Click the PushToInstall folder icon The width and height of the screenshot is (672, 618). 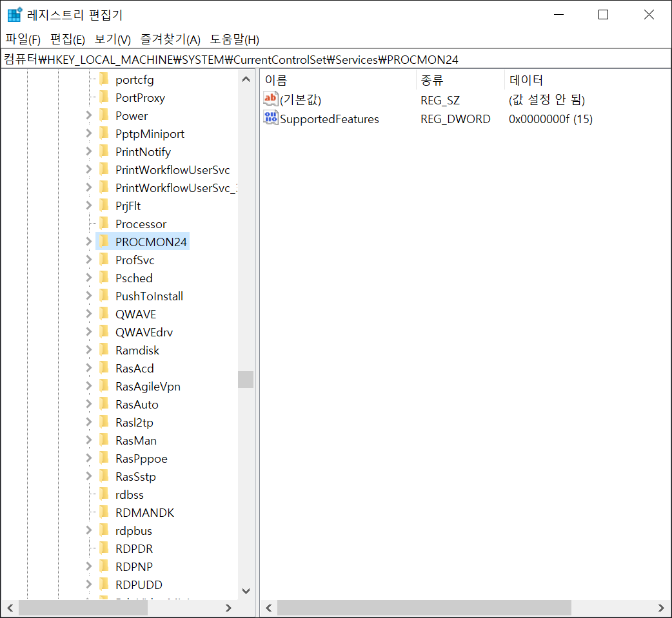tap(104, 296)
